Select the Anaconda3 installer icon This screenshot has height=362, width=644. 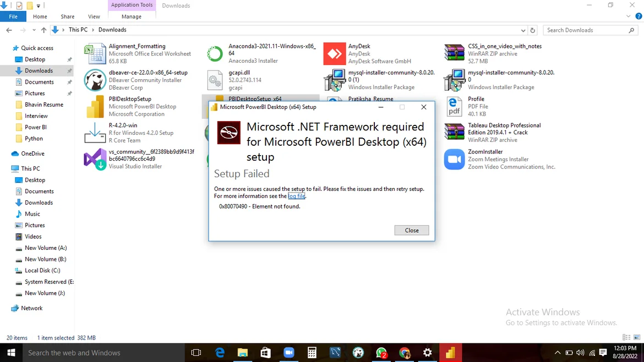(x=215, y=54)
